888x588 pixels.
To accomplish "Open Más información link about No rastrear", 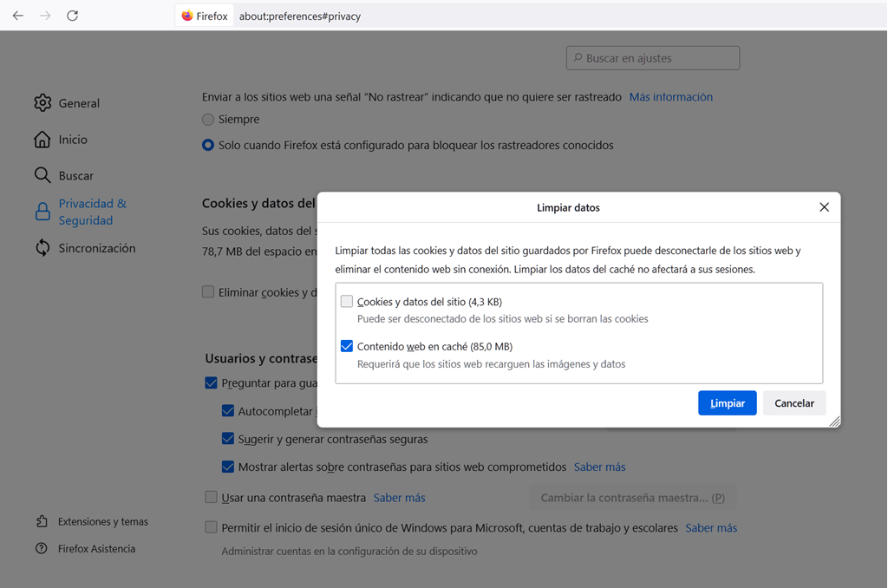I will [671, 97].
